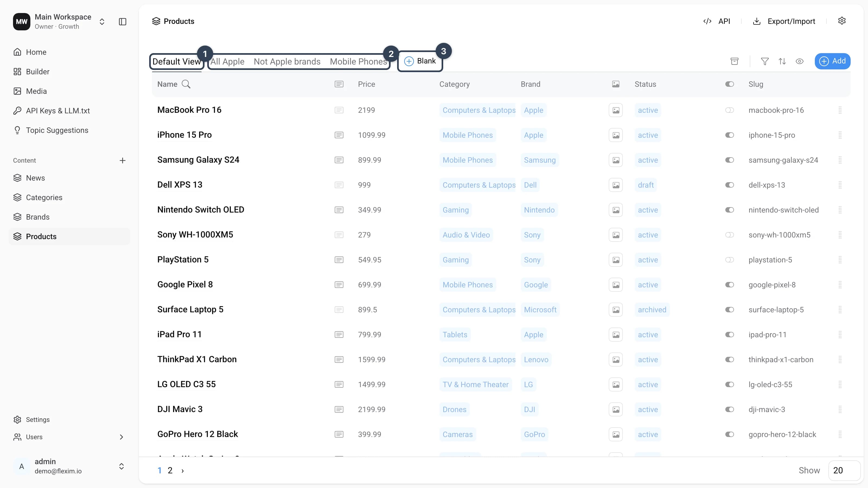Switch to the Mobile Phones tab
Image resolution: width=868 pixels, height=488 pixels.
pos(358,61)
